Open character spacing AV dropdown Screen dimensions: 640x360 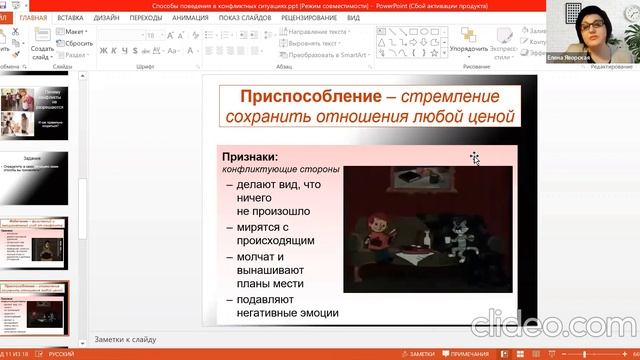pos(158,51)
